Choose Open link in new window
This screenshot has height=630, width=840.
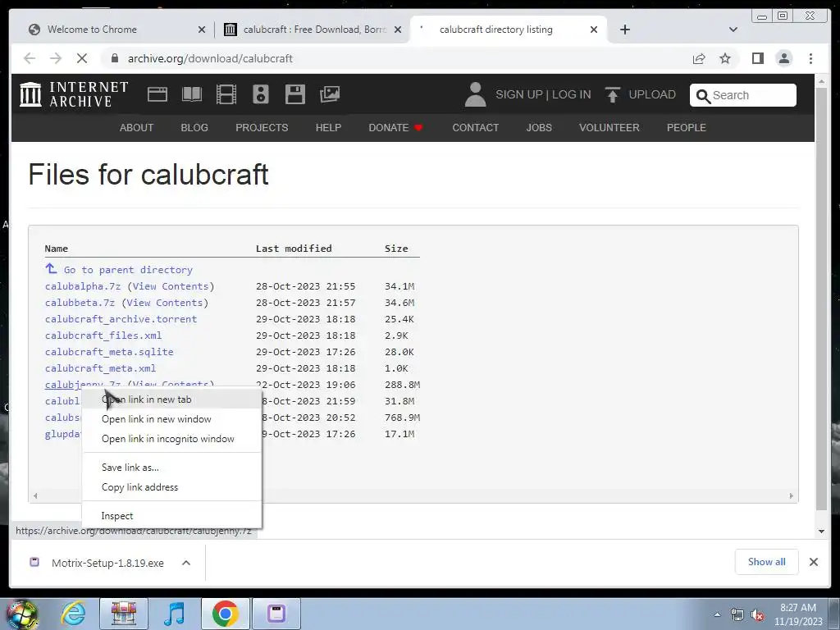tap(172, 419)
